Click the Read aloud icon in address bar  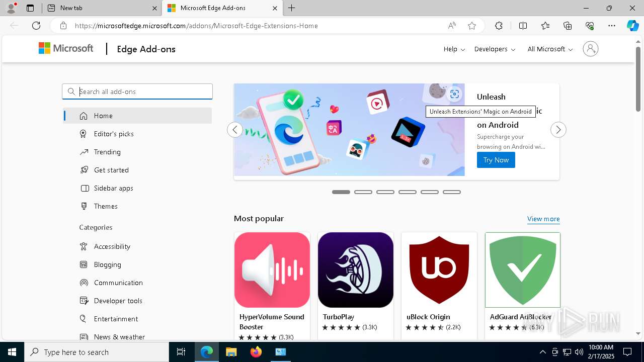[x=452, y=26]
